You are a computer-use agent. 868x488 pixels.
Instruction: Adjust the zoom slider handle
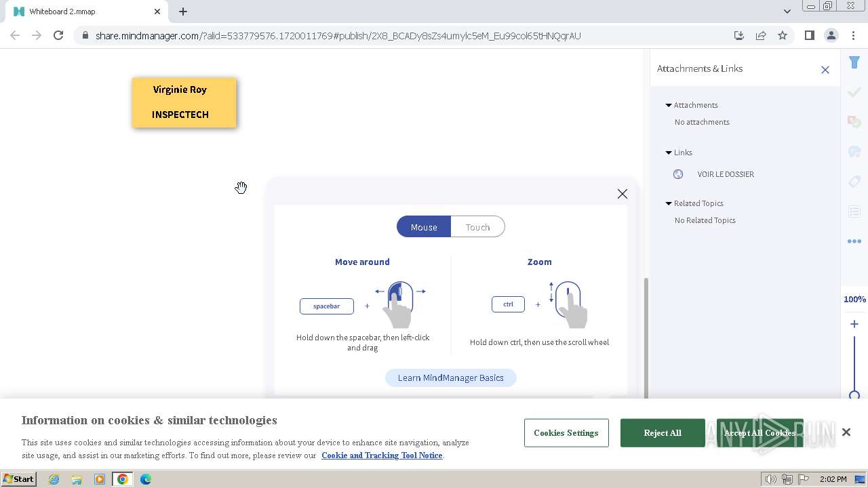pos(854,395)
